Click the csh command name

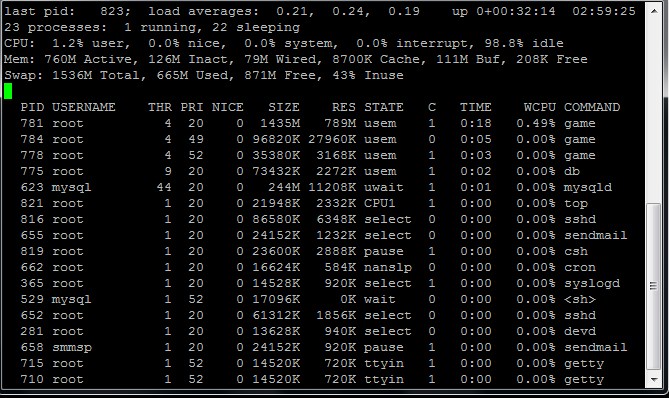pos(576,251)
